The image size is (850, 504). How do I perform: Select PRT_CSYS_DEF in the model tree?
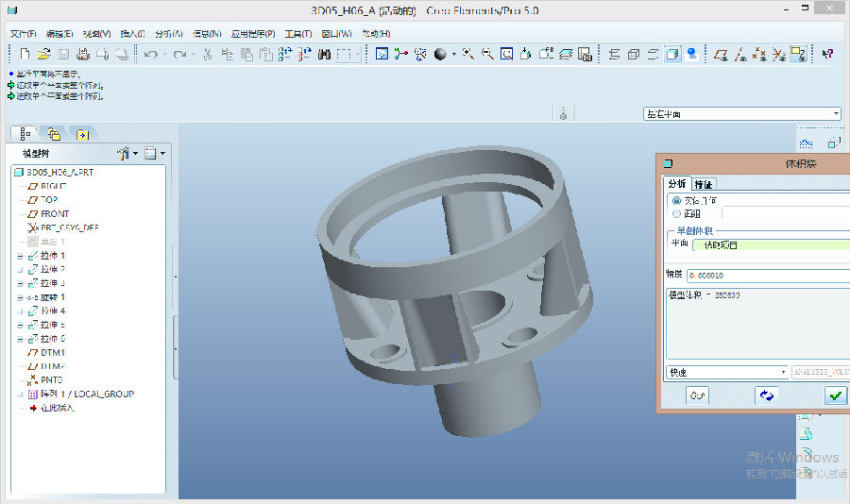tap(69, 227)
